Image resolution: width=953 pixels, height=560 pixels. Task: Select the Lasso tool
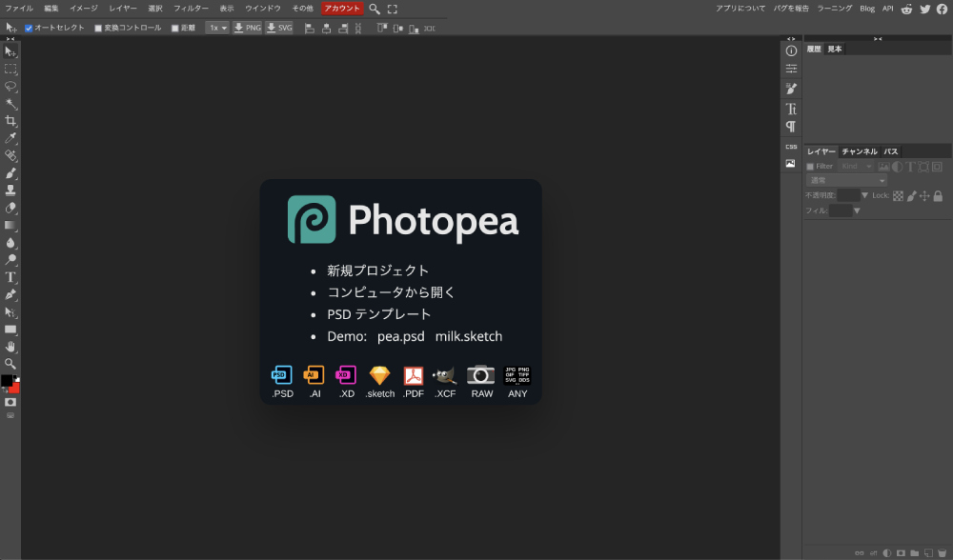10,87
